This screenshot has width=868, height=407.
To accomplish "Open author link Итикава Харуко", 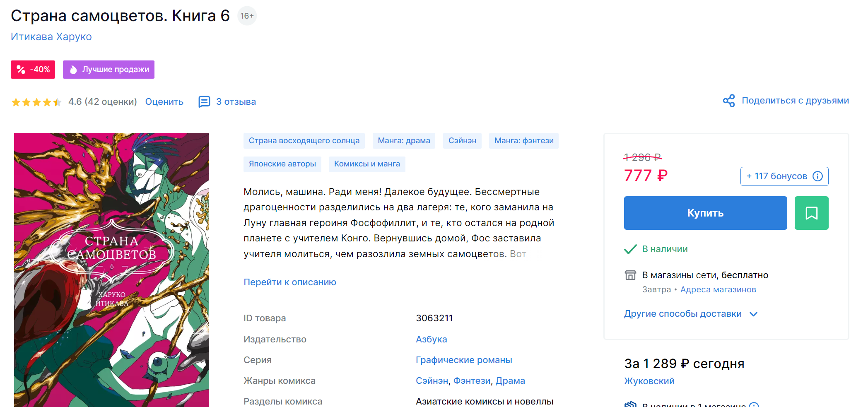I will (51, 37).
